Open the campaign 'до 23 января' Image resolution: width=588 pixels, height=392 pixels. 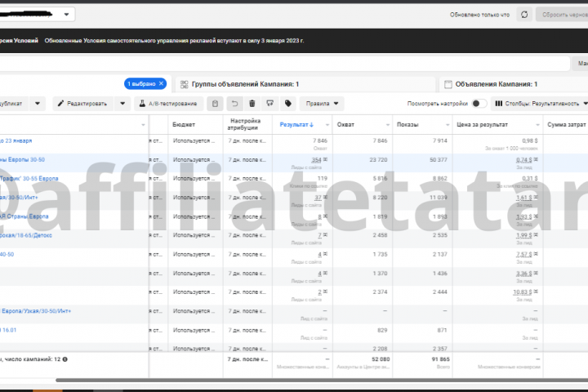(16, 140)
